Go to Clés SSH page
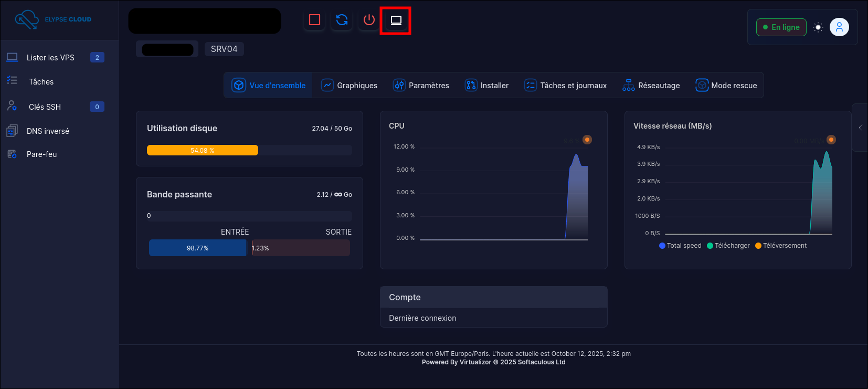Screen dimensions: 868x389 tap(45, 107)
